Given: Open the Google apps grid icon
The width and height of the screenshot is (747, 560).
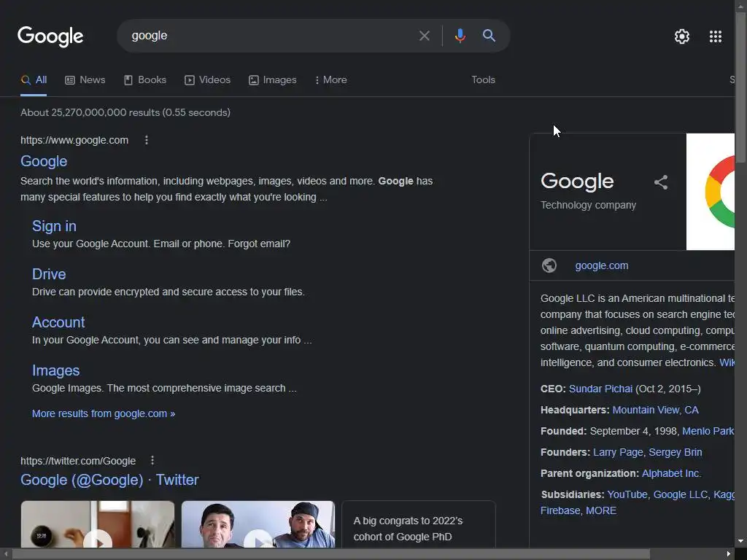Looking at the screenshot, I should click(x=715, y=36).
